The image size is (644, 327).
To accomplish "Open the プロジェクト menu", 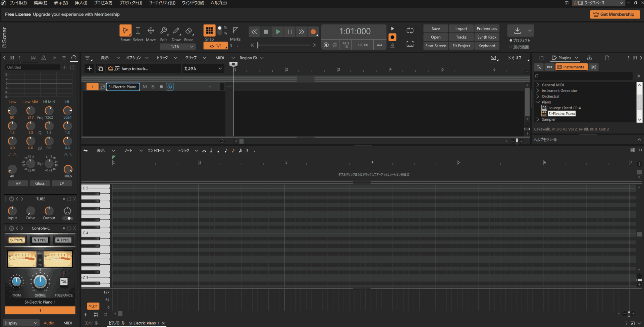I will pos(130,3).
